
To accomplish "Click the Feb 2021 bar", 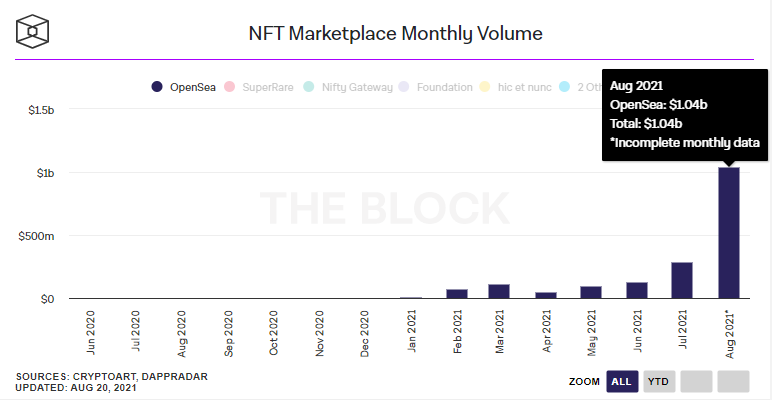I will click(x=457, y=294).
